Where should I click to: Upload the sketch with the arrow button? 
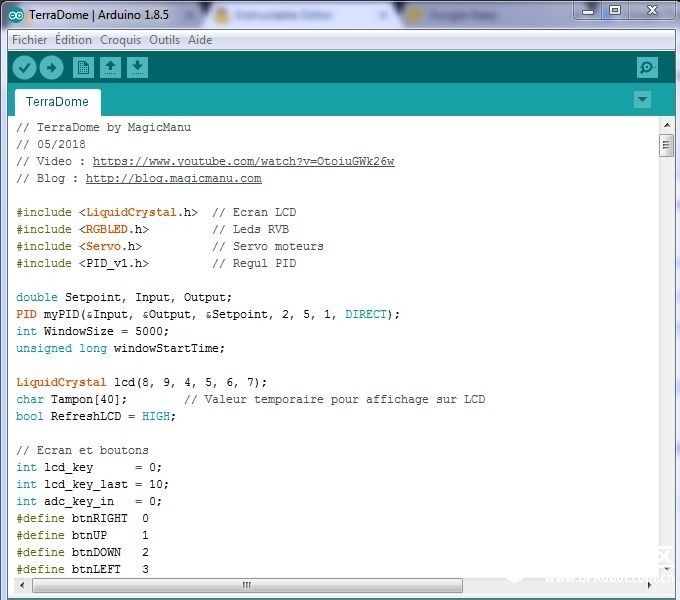click(52, 68)
